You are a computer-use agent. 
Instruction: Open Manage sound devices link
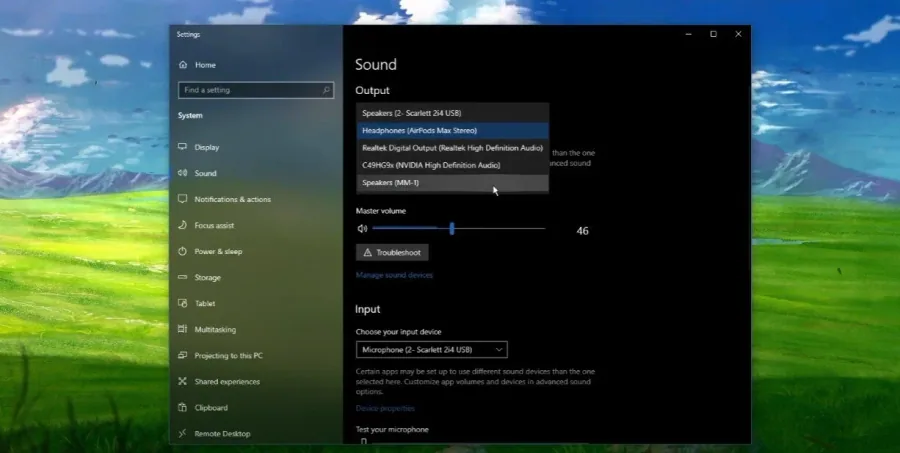[394, 275]
